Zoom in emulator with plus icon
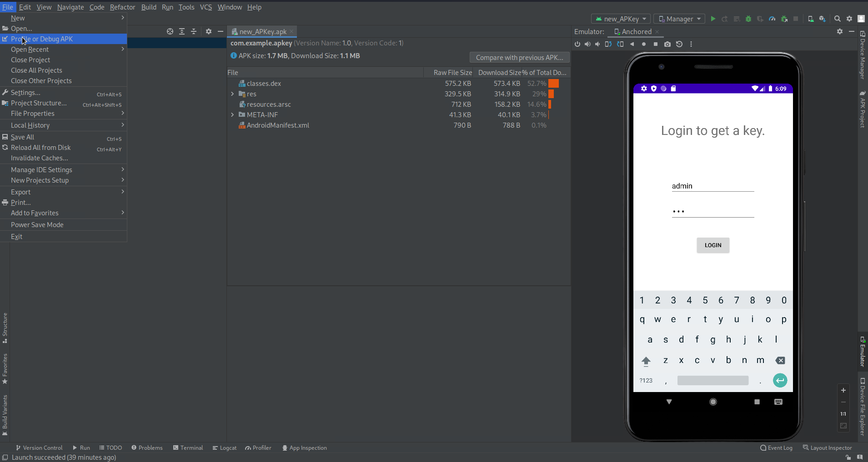 coord(843,390)
